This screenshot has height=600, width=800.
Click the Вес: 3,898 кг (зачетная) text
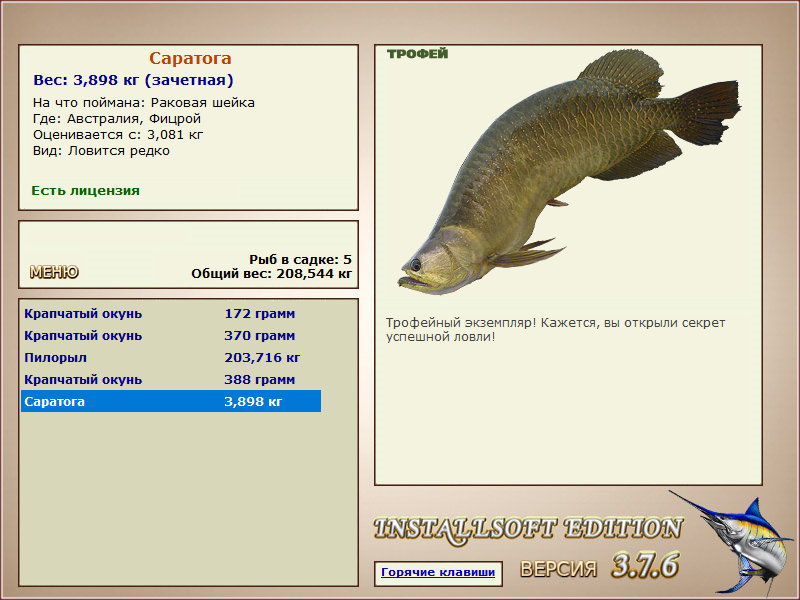pyautogui.click(x=133, y=80)
